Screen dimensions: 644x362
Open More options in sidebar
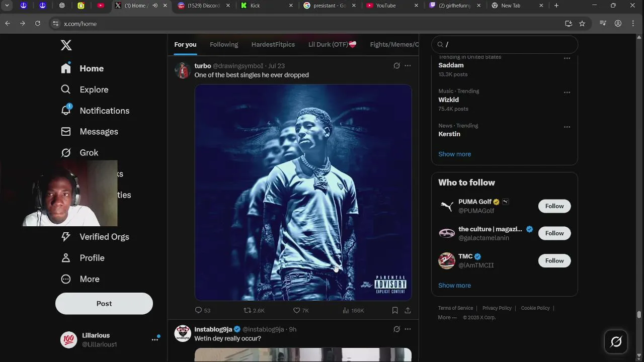pos(80,279)
